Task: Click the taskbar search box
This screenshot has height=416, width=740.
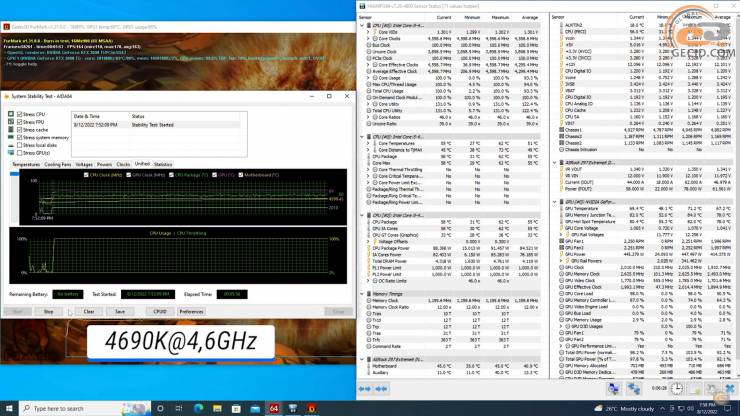Action: pyautogui.click(x=85, y=408)
